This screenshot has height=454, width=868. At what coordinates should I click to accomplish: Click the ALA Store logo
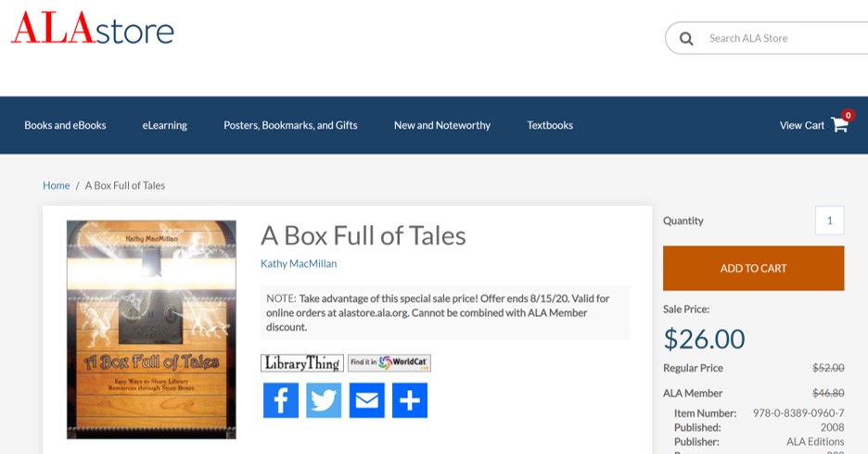(x=93, y=30)
